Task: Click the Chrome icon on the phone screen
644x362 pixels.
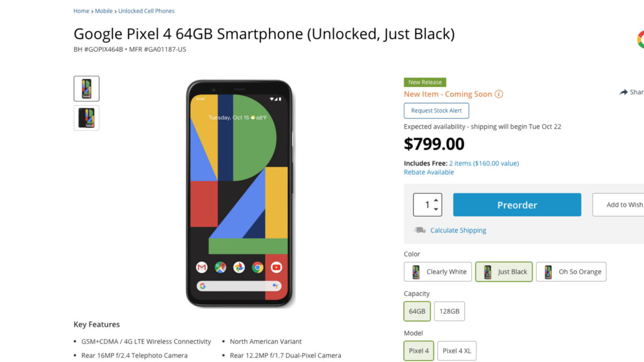Action: click(258, 267)
